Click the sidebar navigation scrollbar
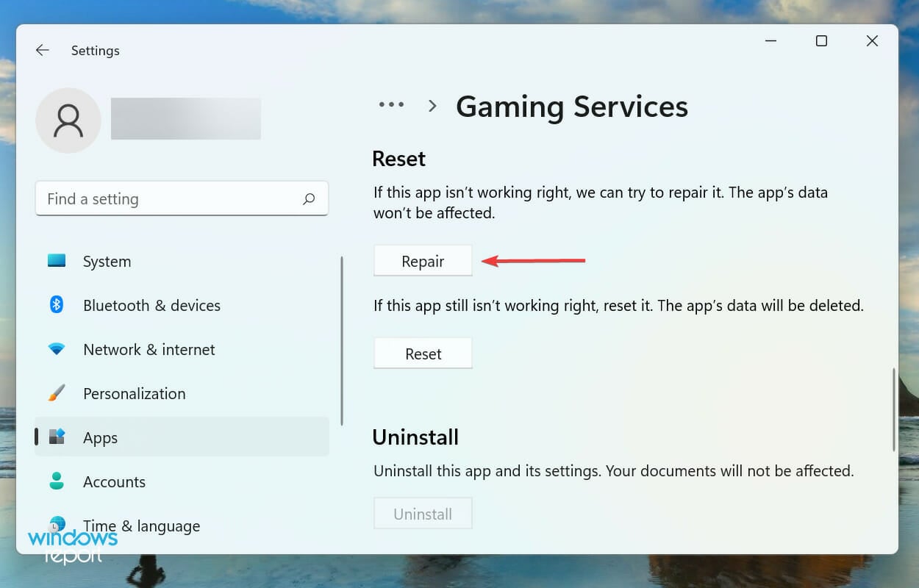This screenshot has width=919, height=588. pos(342,341)
